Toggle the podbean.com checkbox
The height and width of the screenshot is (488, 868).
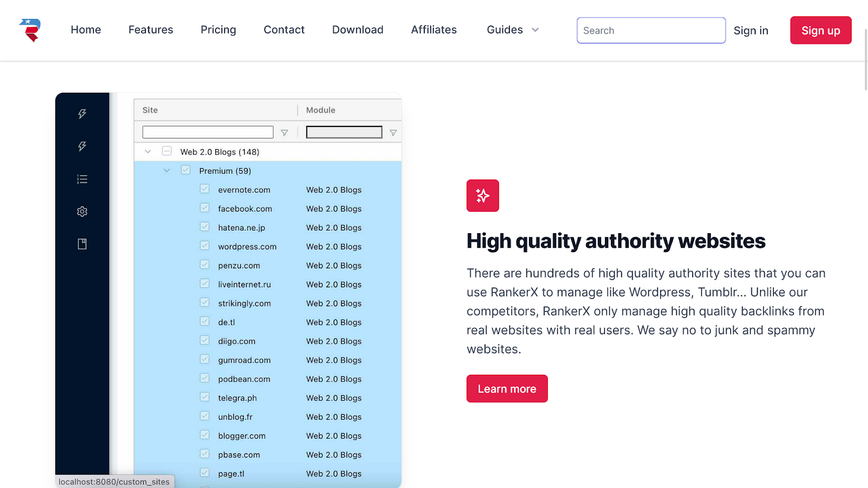205,378
